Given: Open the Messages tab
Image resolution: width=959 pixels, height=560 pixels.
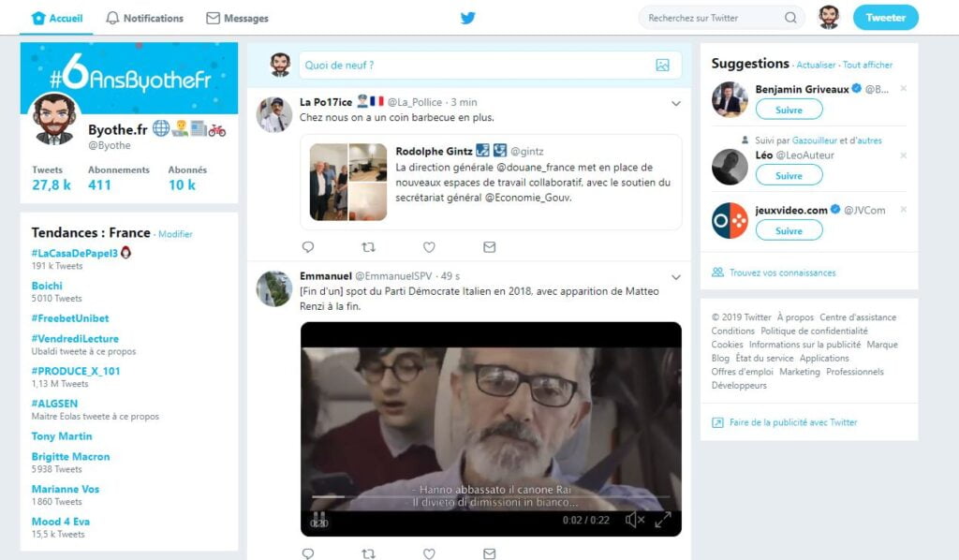Looking at the screenshot, I should (237, 19).
